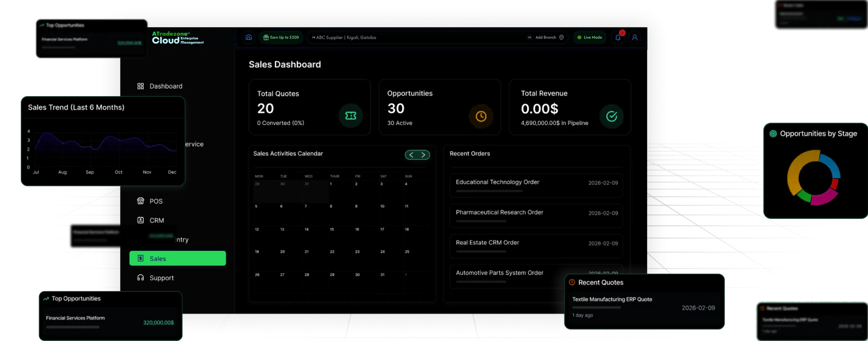Image resolution: width=868 pixels, height=341 pixels.
Task: Click Textile Manufacturing ERP Quote entry
Action: 643,307
